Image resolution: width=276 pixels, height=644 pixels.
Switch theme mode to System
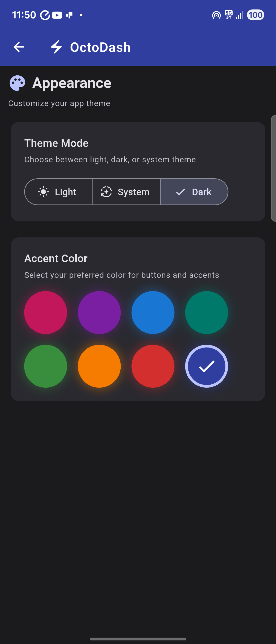click(x=126, y=192)
